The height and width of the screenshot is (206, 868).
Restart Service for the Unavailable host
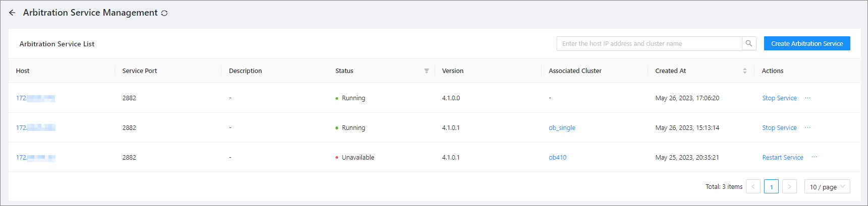(782, 158)
